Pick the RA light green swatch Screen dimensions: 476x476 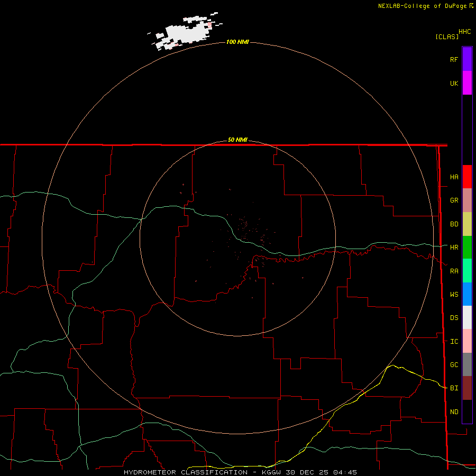467,271
